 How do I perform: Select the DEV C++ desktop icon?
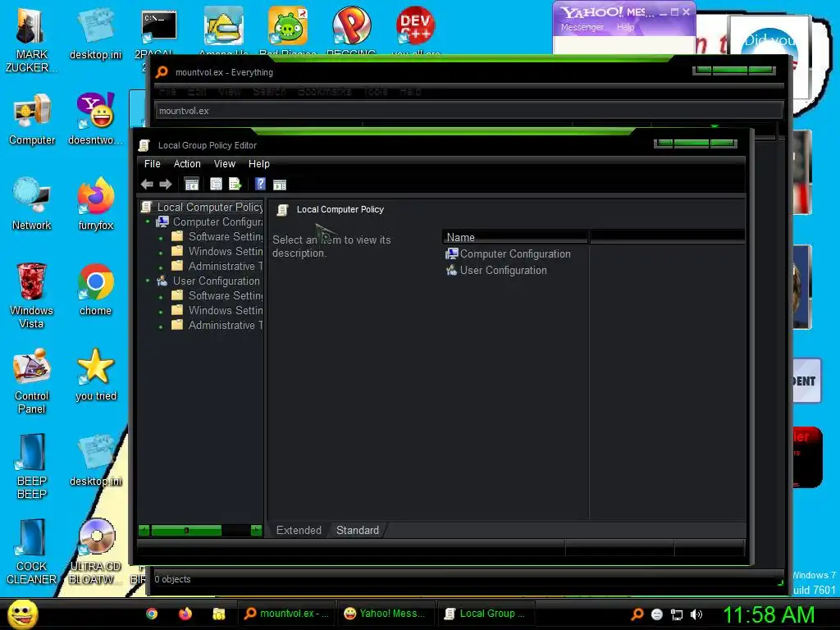[415, 31]
